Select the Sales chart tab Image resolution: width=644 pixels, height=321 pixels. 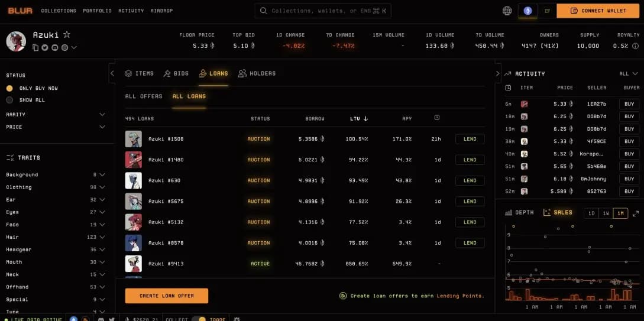pyautogui.click(x=557, y=213)
